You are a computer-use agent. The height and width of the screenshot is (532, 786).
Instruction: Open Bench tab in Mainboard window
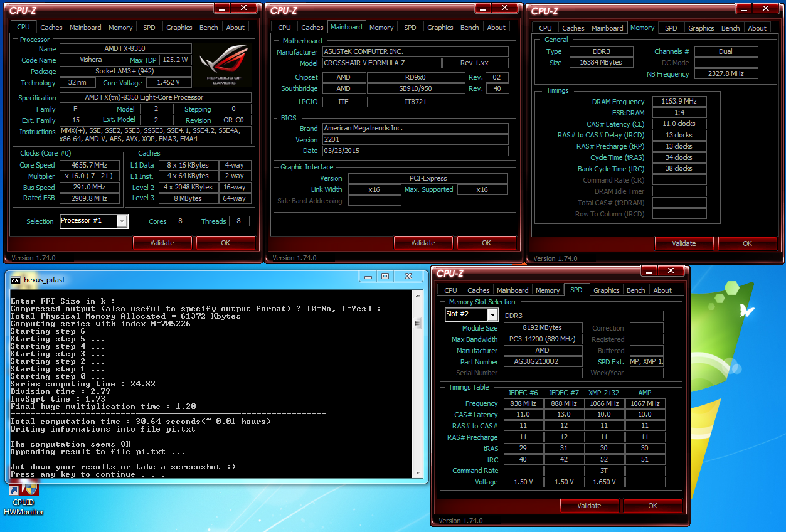click(x=470, y=28)
